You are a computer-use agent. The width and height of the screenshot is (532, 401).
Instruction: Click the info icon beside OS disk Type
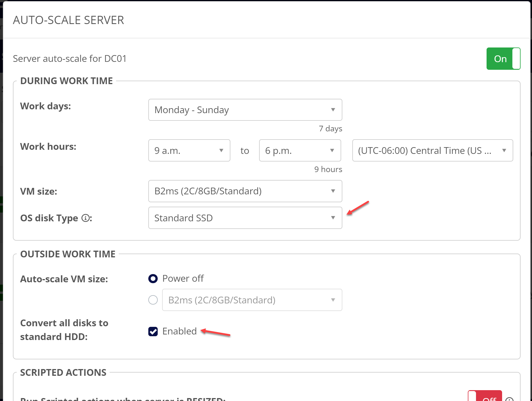(86, 218)
